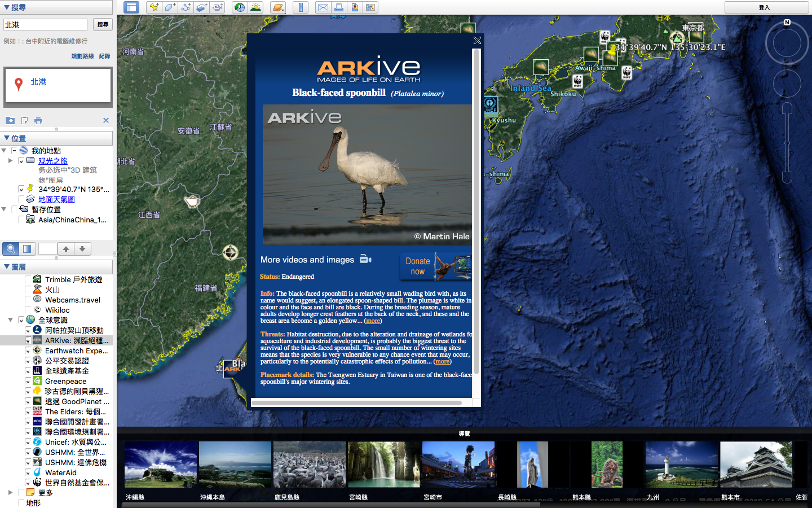Open the 地面天氣圖 link in places
Viewport: 812px width, 508px height.
[56, 199]
